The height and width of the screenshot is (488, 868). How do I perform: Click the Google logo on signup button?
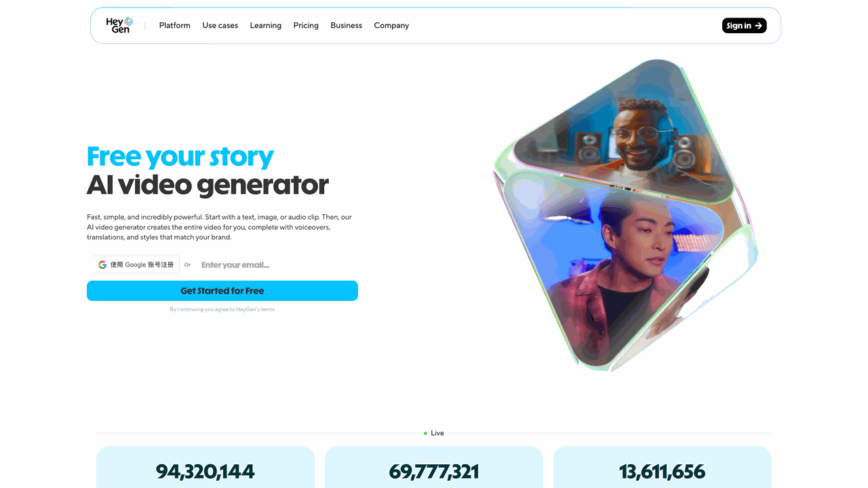coord(102,265)
